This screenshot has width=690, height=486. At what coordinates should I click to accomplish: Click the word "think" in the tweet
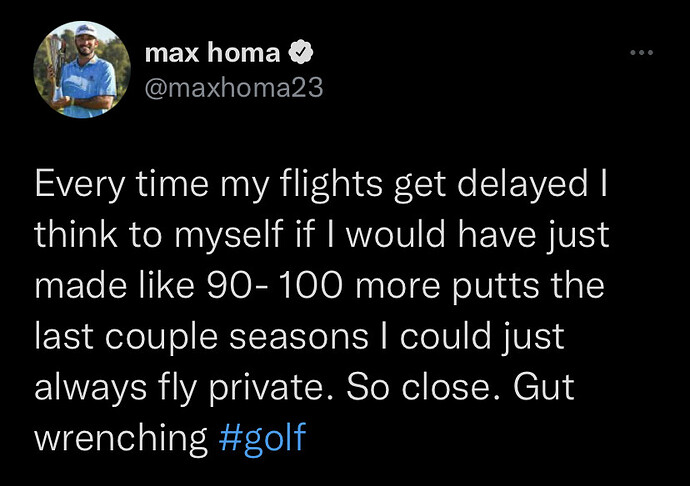(74, 234)
